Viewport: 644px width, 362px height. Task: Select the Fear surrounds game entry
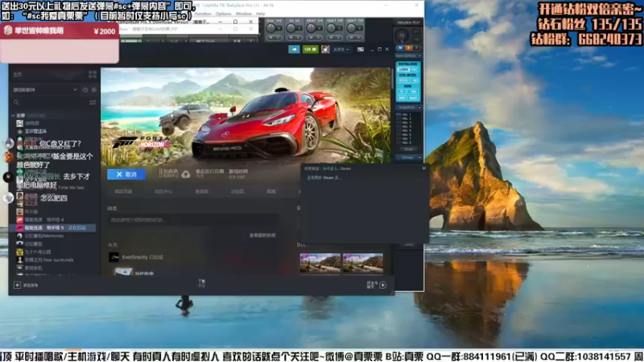[48, 260]
